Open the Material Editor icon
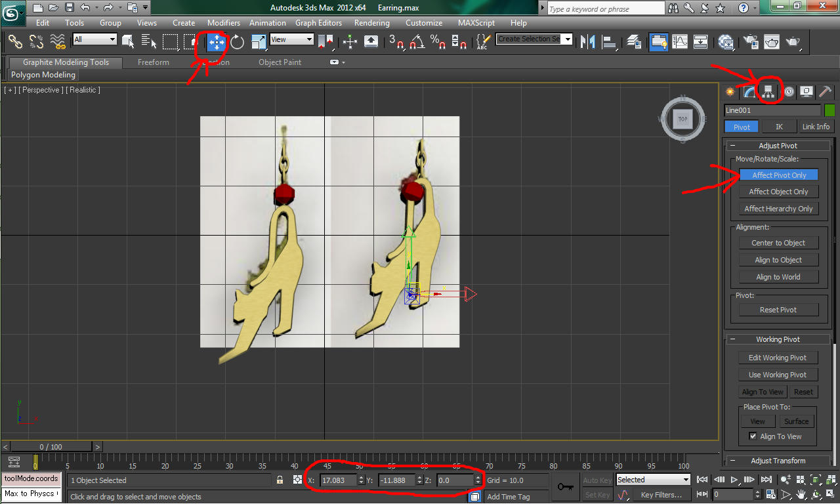Viewport: 840px width, 504px height. (725, 42)
